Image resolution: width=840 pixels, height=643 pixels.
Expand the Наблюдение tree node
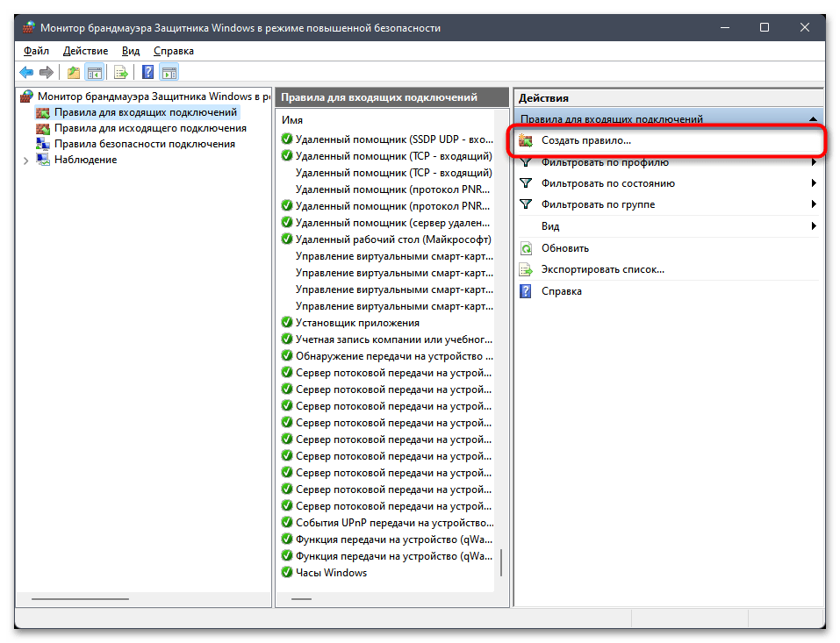[x=25, y=160]
